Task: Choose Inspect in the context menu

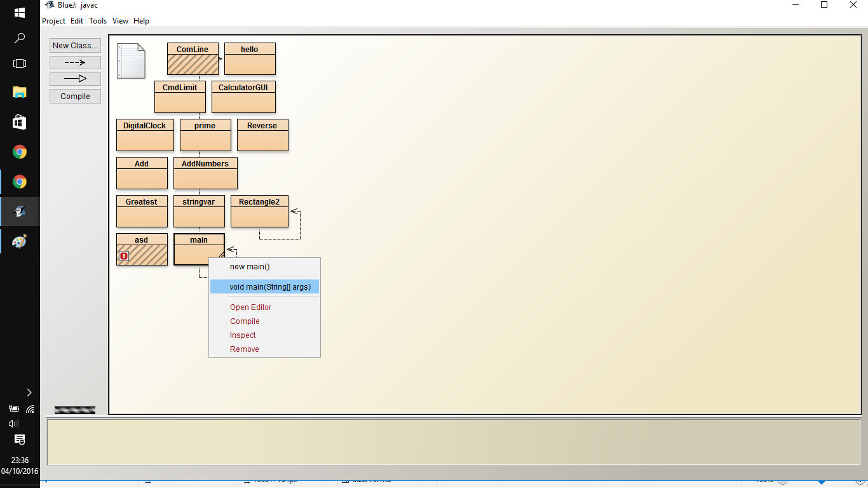Action: tap(243, 335)
